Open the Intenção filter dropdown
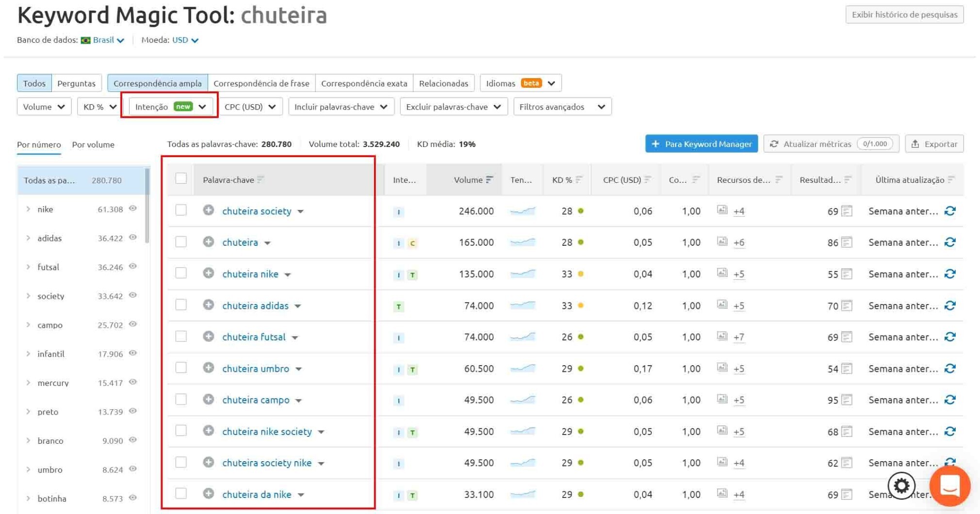 coord(169,106)
